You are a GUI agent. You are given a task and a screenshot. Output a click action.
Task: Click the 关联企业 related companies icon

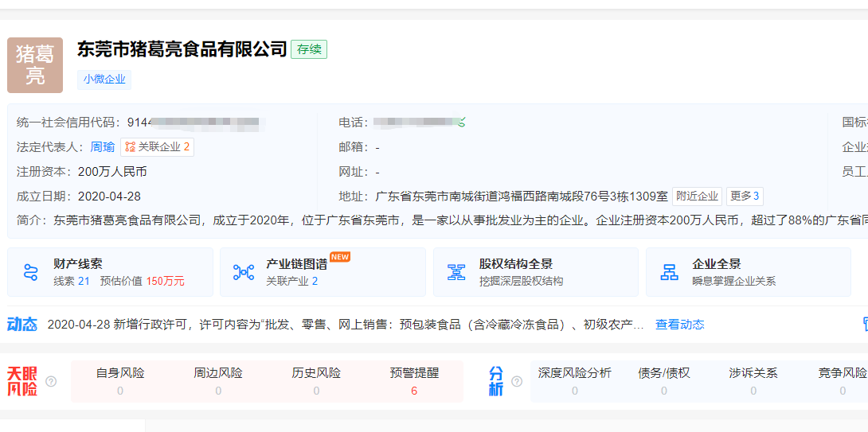[x=131, y=147]
